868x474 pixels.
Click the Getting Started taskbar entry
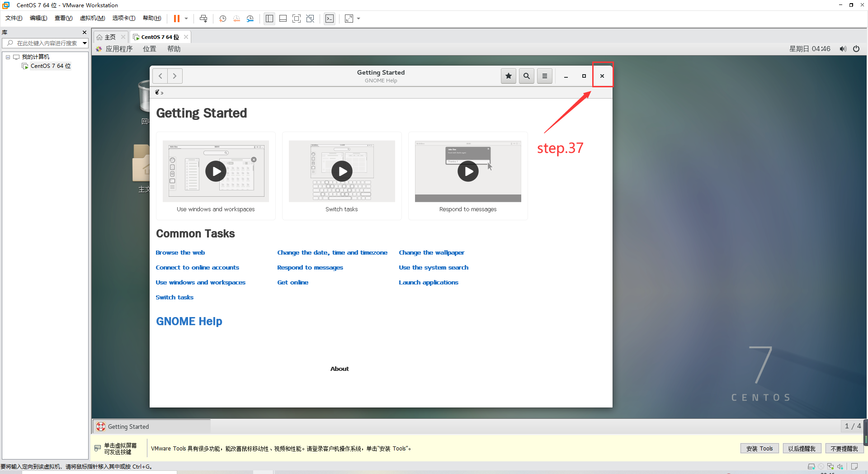tap(152, 427)
